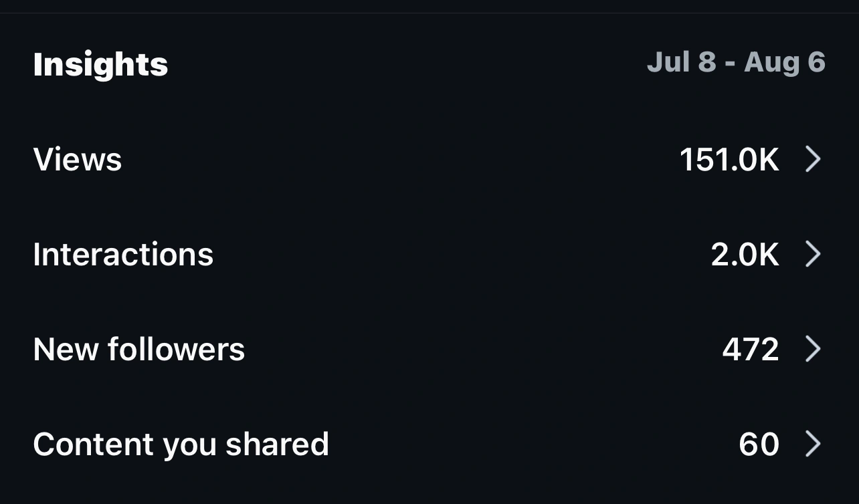Click the 60 content shared count
This screenshot has height=504, width=859.
coord(759,445)
